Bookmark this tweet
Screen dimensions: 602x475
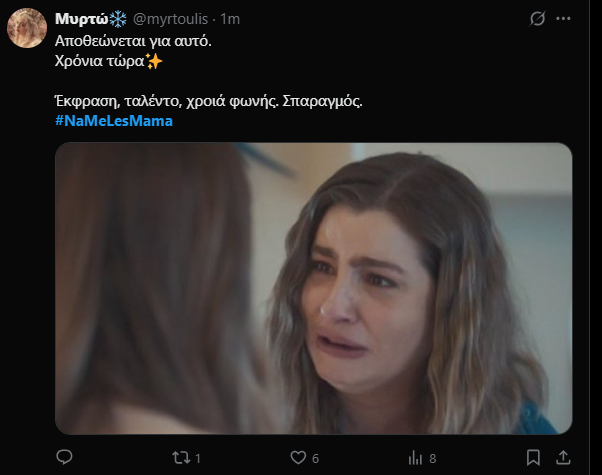pos(533,457)
